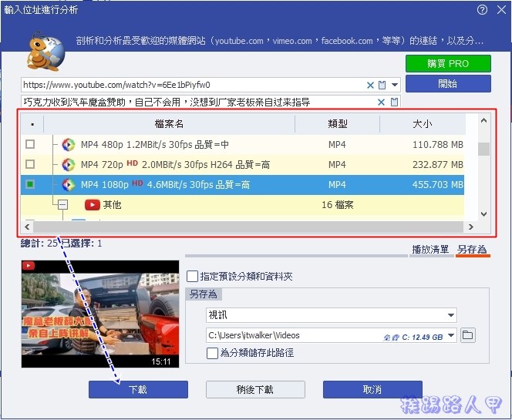Click the MP4 1080p media icon
Screen dimensions: 512x420
coord(69,185)
